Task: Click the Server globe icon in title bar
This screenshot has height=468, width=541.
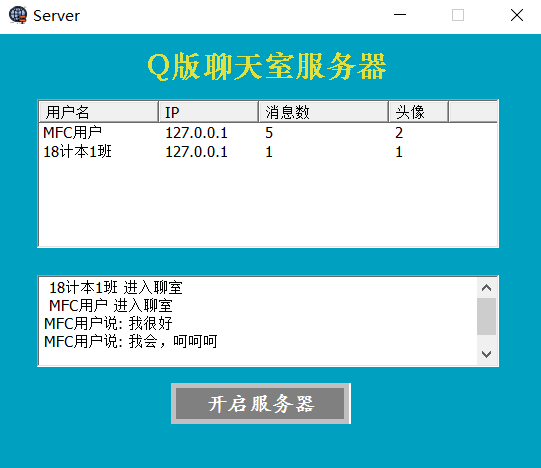Action: pos(18,15)
